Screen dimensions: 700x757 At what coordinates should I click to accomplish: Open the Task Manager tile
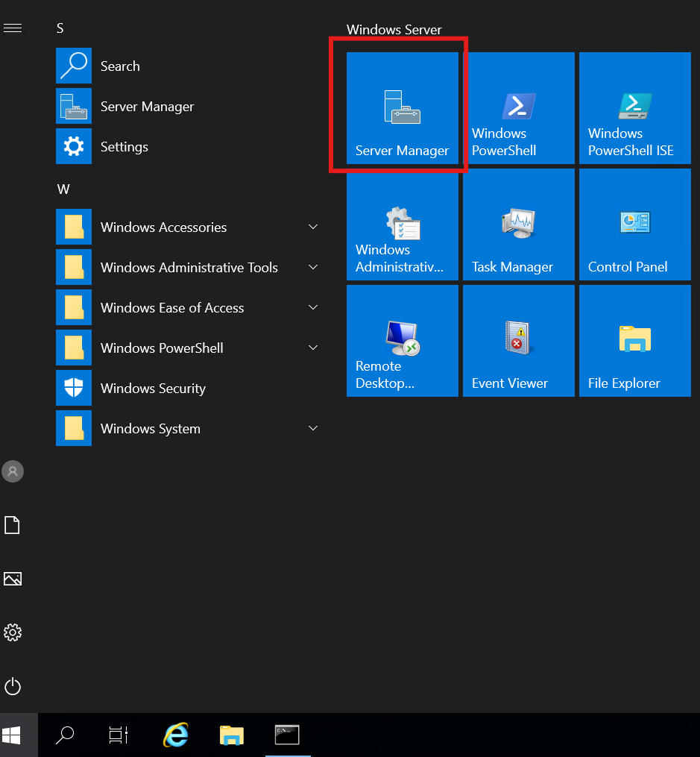click(518, 225)
